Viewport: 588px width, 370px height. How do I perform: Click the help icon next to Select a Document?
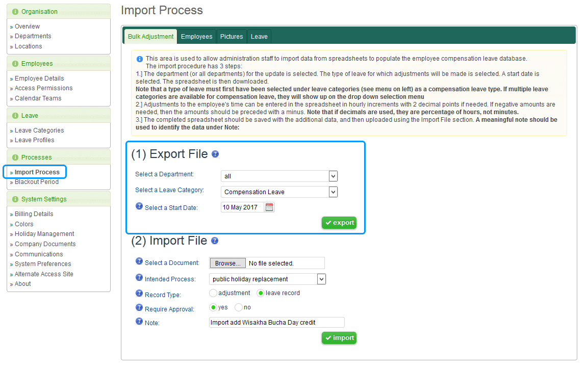[139, 261]
